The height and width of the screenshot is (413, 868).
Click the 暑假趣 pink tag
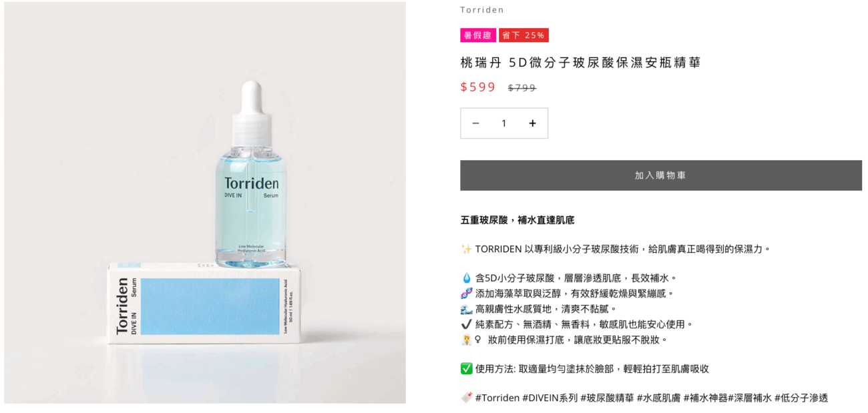coord(478,35)
